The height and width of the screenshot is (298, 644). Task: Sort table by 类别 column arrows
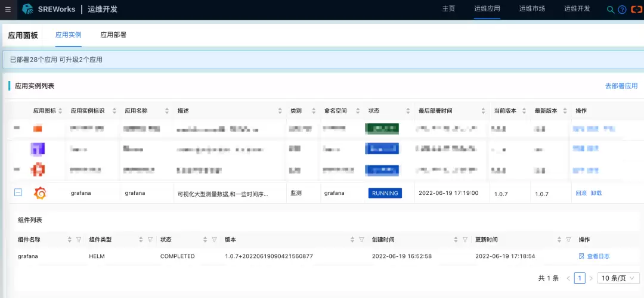(x=314, y=111)
